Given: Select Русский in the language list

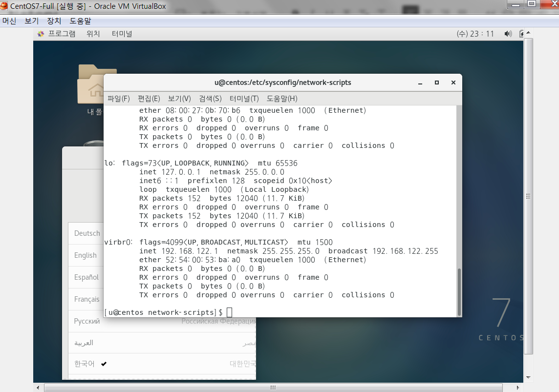Looking at the screenshot, I should point(162,321).
